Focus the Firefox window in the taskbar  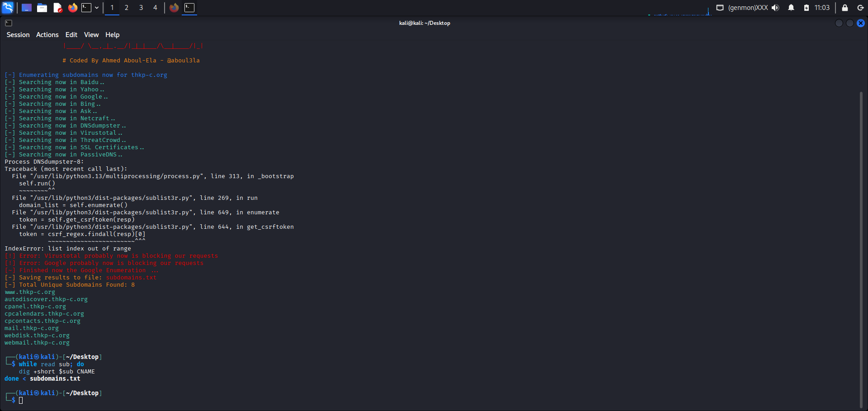pos(174,8)
